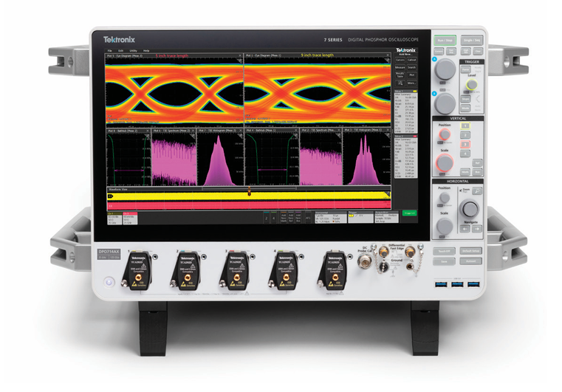Open the Utility menu

click(x=132, y=50)
